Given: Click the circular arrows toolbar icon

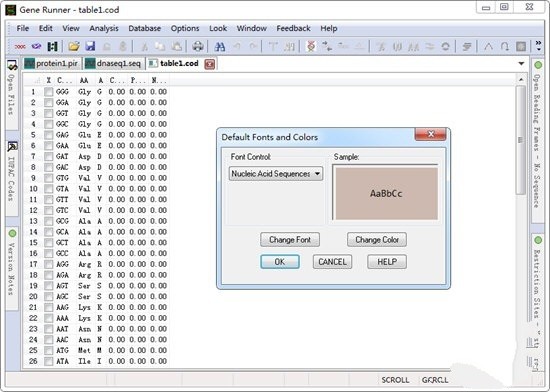Looking at the screenshot, I should (x=445, y=46).
